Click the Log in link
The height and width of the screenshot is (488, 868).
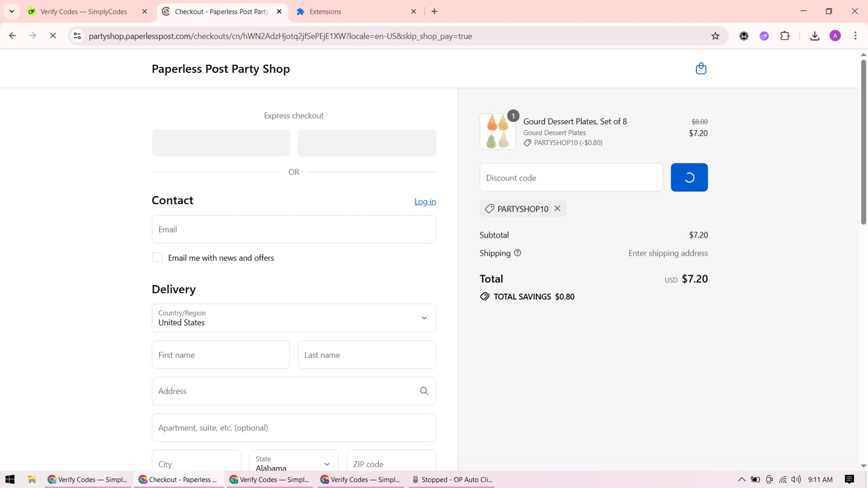tap(425, 202)
